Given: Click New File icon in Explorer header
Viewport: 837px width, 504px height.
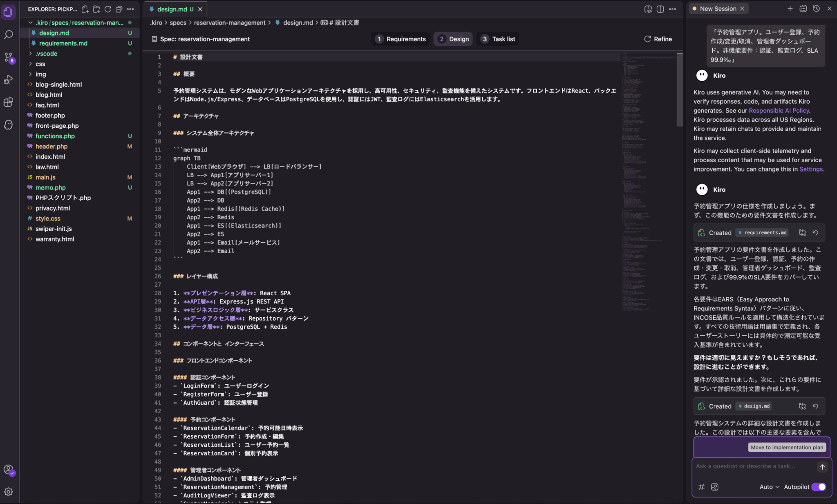Looking at the screenshot, I should click(85, 9).
